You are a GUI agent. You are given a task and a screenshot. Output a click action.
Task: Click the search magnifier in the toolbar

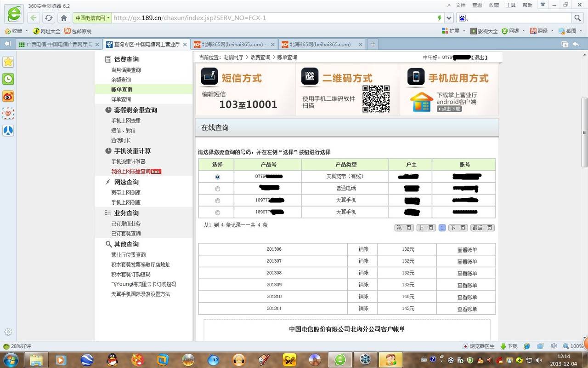click(x=577, y=18)
